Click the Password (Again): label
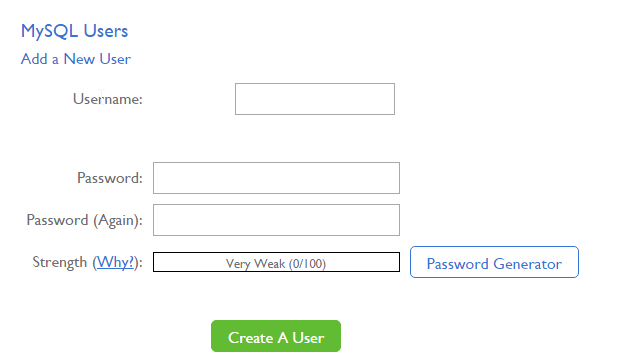Image resolution: width=640 pixels, height=363 pixels. pyautogui.click(x=84, y=220)
